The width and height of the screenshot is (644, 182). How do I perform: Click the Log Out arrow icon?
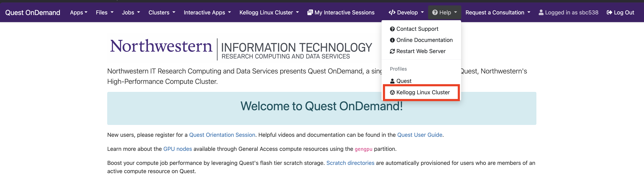point(609,13)
